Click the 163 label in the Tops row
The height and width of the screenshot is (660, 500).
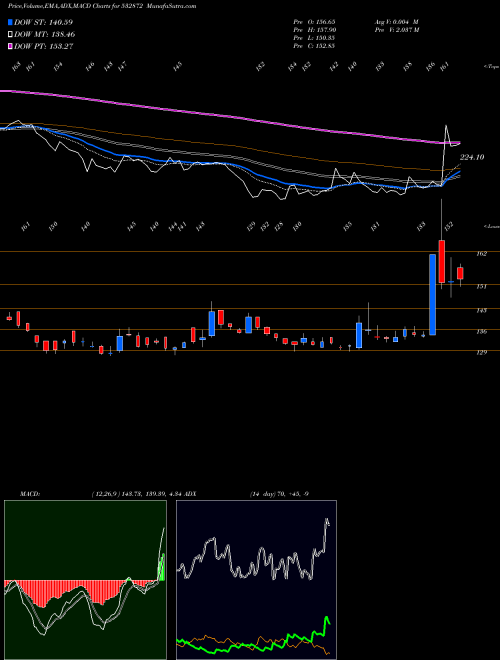[x=16, y=67]
